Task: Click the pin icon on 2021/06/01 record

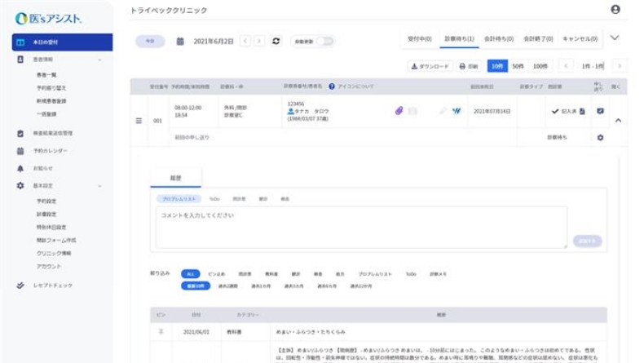Action: [161, 332]
